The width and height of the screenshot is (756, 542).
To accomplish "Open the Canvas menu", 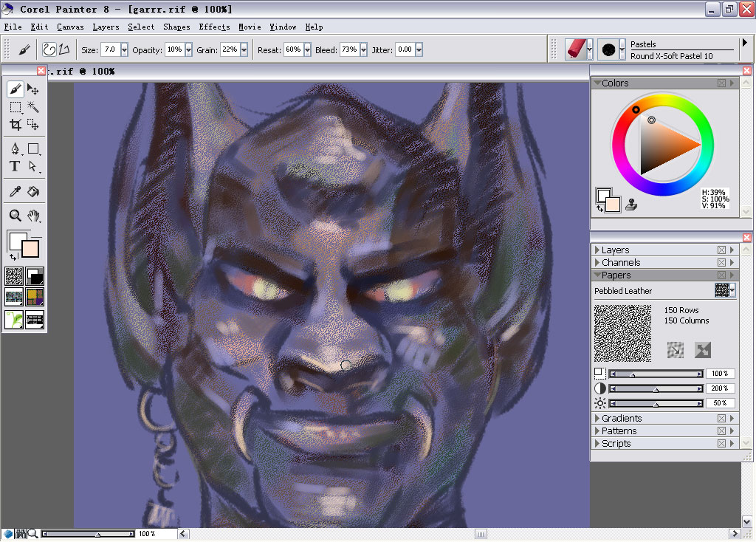I will click(x=70, y=27).
